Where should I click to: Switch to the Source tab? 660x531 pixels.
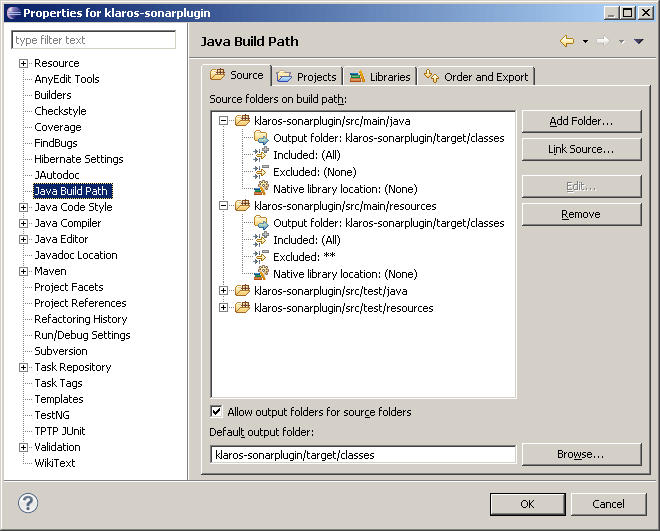coord(237,75)
